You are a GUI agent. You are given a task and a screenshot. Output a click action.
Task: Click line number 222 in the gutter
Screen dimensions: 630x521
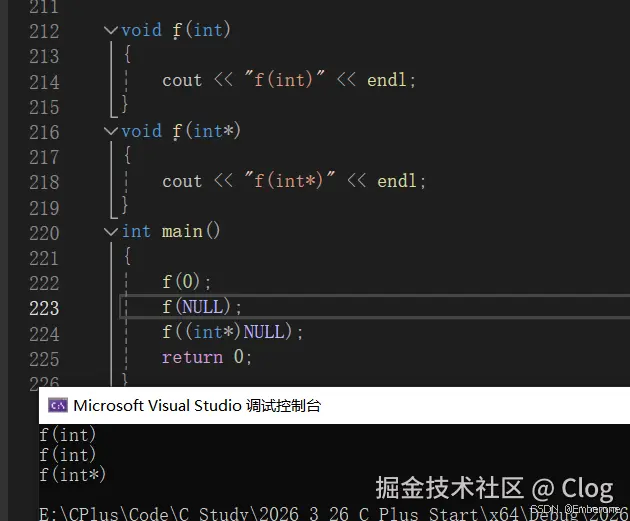44,283
